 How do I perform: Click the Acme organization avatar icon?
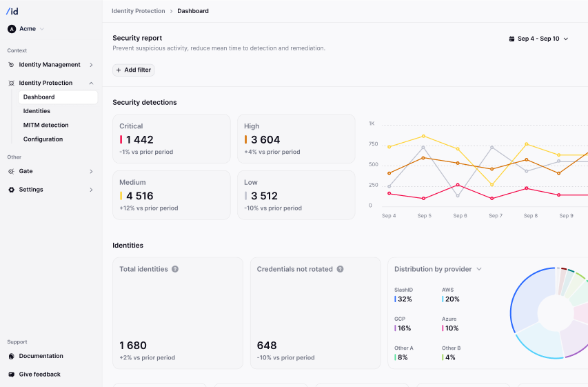[12, 29]
